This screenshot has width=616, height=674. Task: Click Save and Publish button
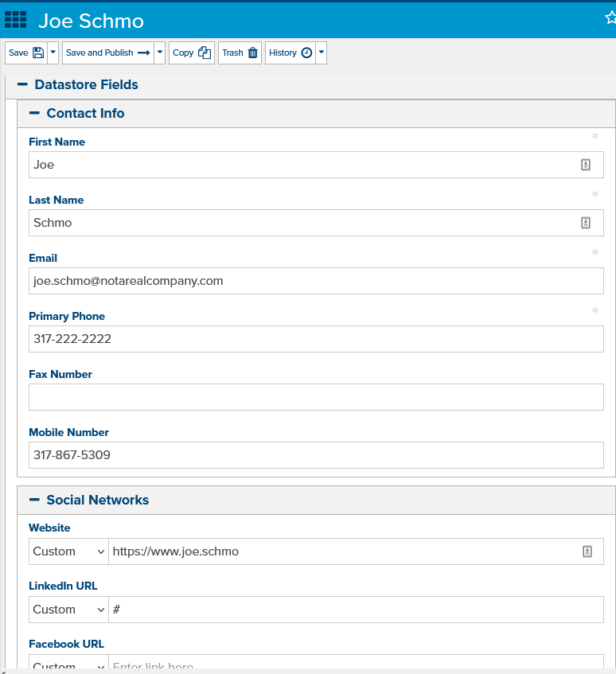pos(108,53)
